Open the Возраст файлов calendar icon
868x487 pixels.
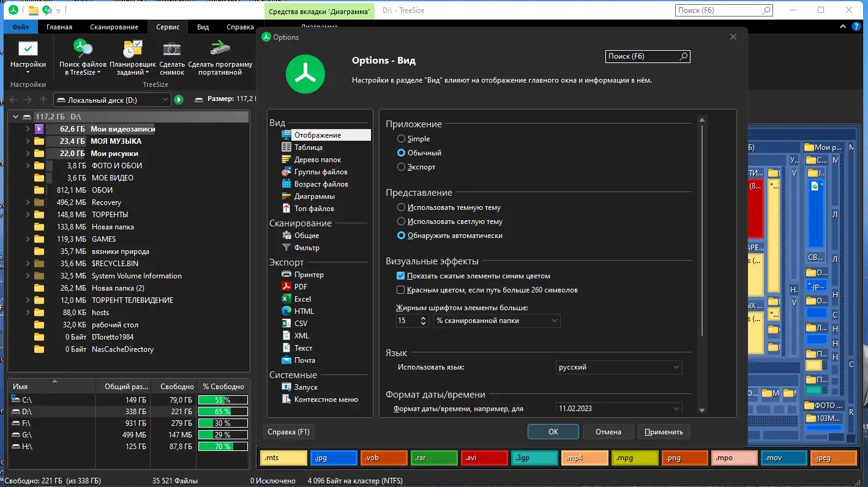click(286, 184)
